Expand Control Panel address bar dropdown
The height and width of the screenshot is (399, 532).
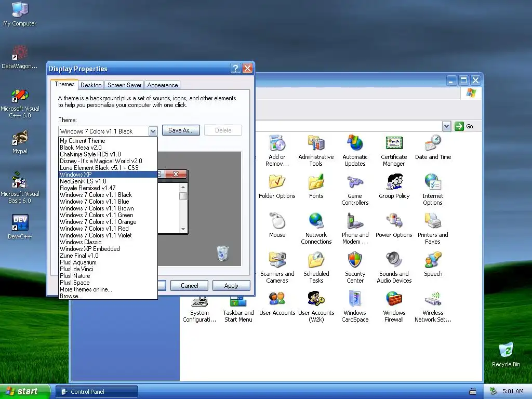pyautogui.click(x=446, y=126)
